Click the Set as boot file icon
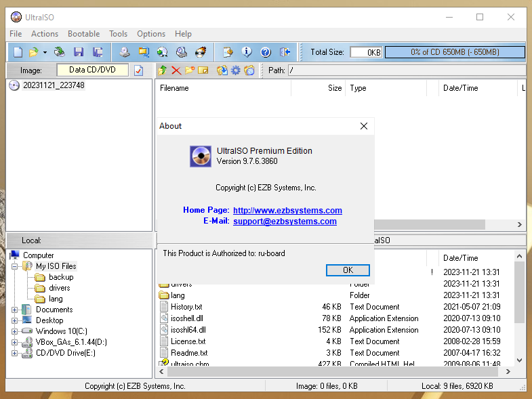This screenshot has width=532, height=399. 249,70
